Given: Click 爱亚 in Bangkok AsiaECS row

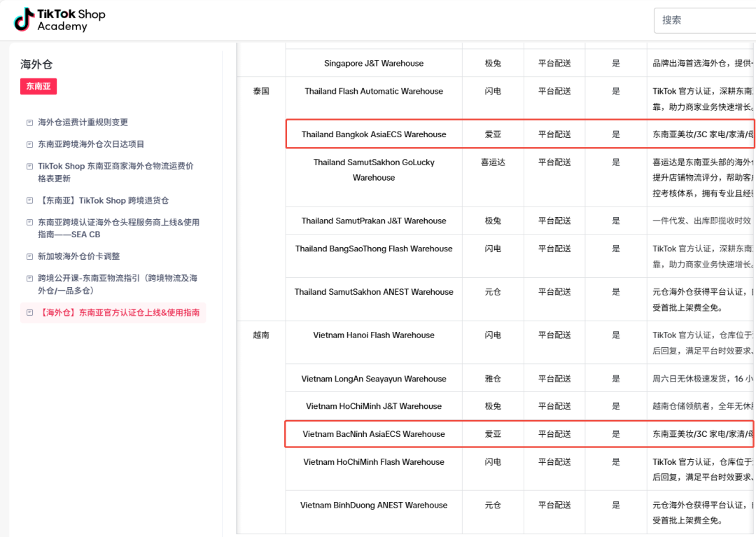Looking at the screenshot, I should pos(493,134).
